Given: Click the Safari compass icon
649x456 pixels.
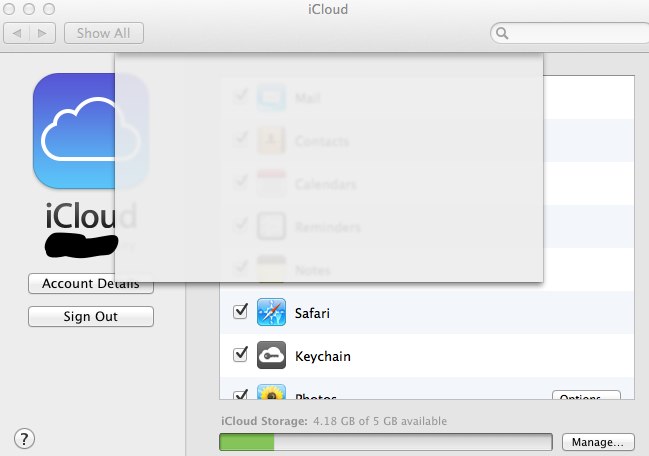Looking at the screenshot, I should (271, 312).
